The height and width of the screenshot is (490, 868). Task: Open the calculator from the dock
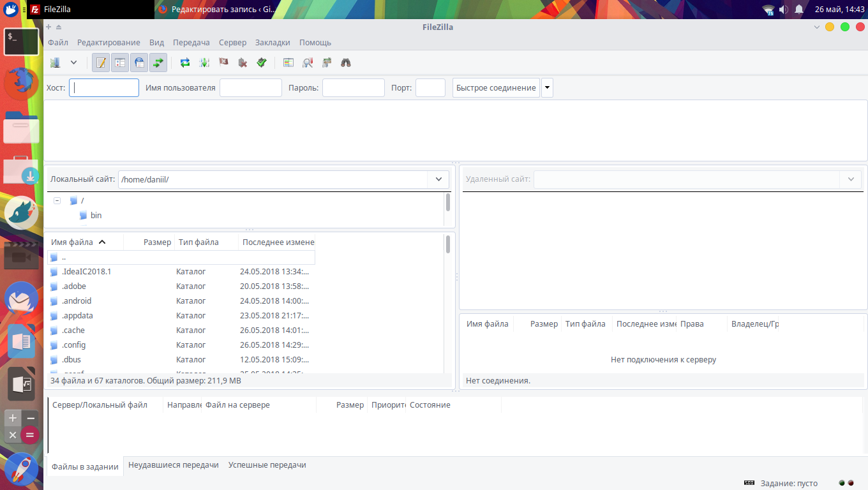coord(22,427)
